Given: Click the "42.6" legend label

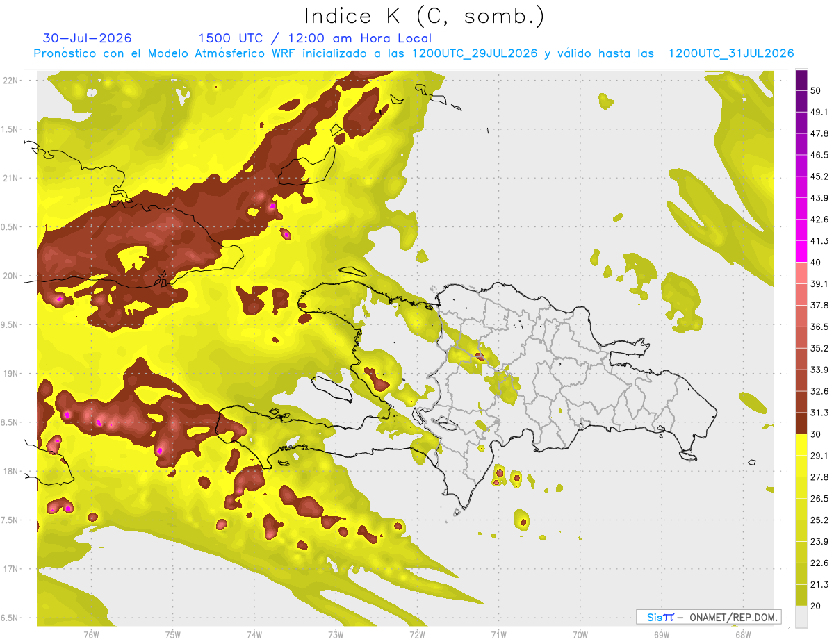Looking at the screenshot, I should pyautogui.click(x=819, y=220).
